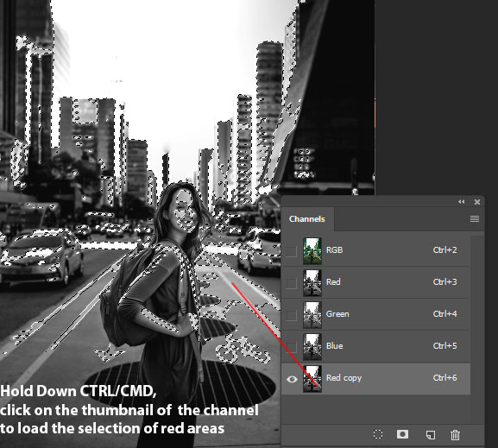Create a new channel with the page icon
The height and width of the screenshot is (448, 498).
pyautogui.click(x=431, y=434)
